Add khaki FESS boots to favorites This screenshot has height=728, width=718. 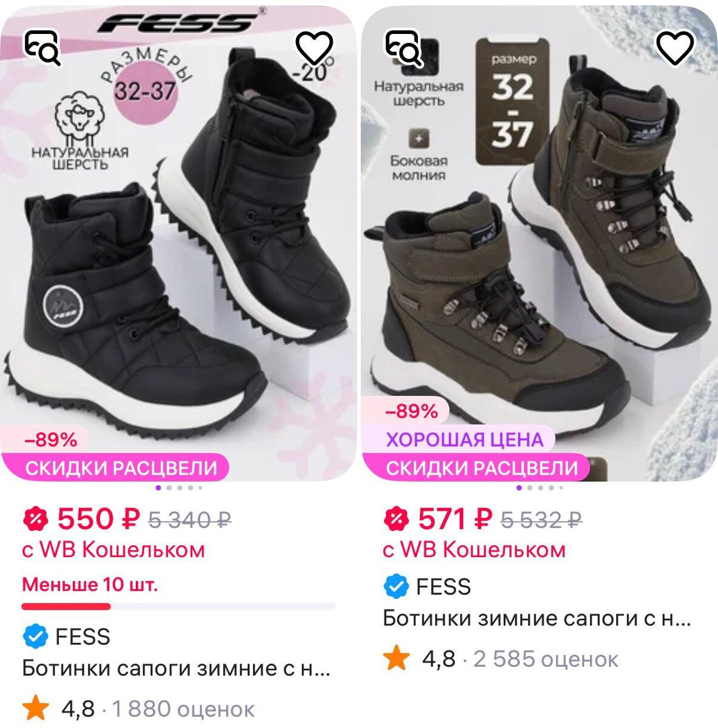coord(675,47)
